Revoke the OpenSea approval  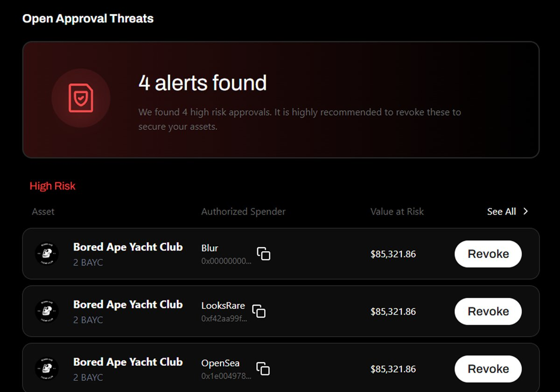tap(488, 369)
